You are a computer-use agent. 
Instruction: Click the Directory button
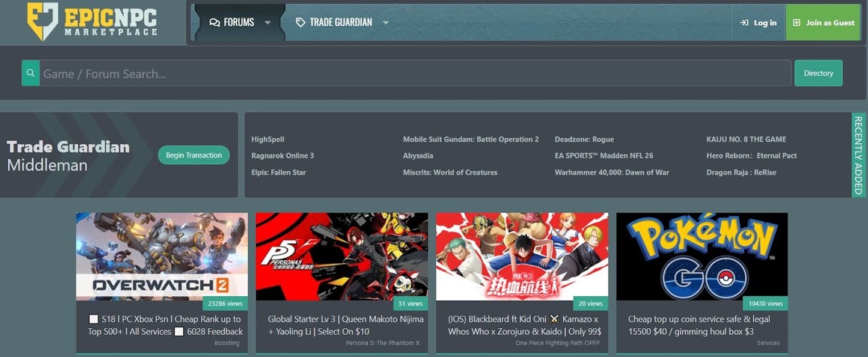pyautogui.click(x=818, y=73)
